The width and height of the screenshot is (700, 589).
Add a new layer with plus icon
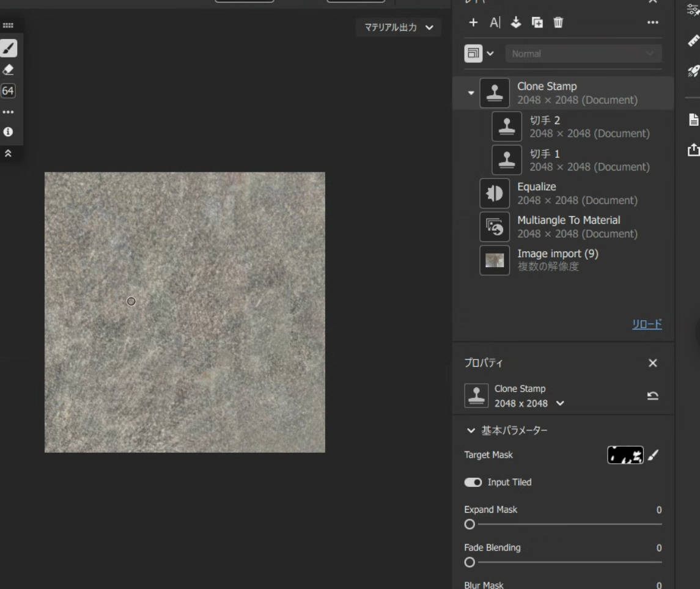(x=473, y=23)
